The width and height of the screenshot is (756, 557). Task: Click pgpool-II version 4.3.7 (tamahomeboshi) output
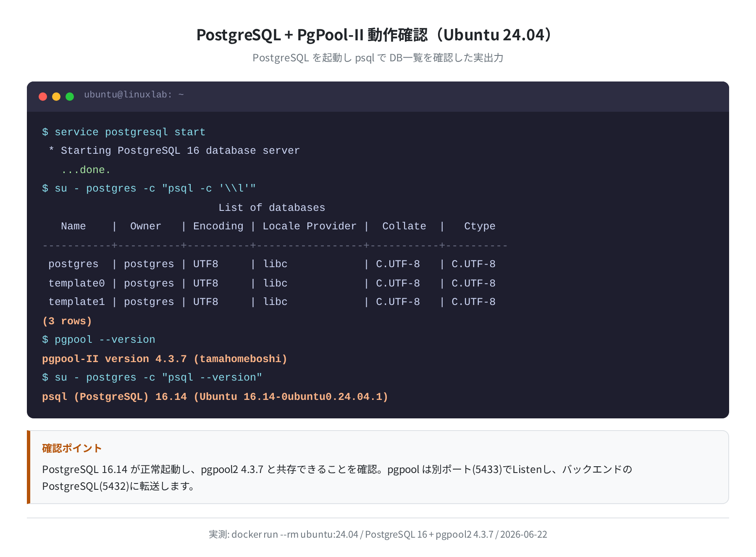tap(165, 359)
